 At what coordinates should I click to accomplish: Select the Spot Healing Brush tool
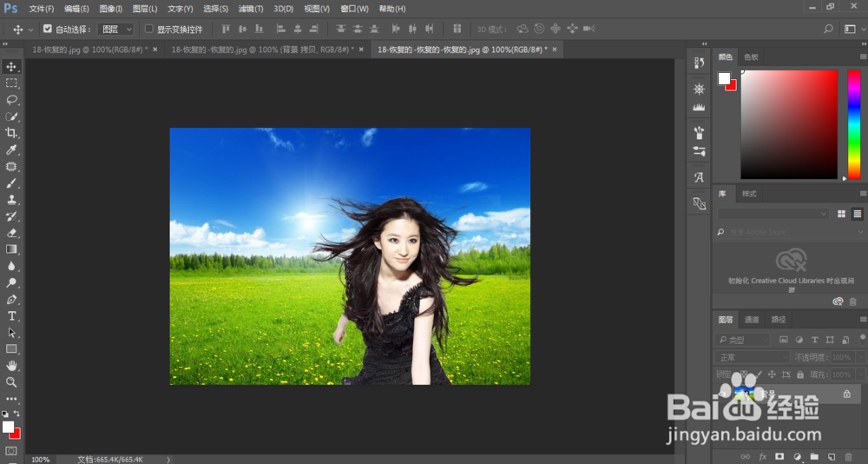click(11, 166)
